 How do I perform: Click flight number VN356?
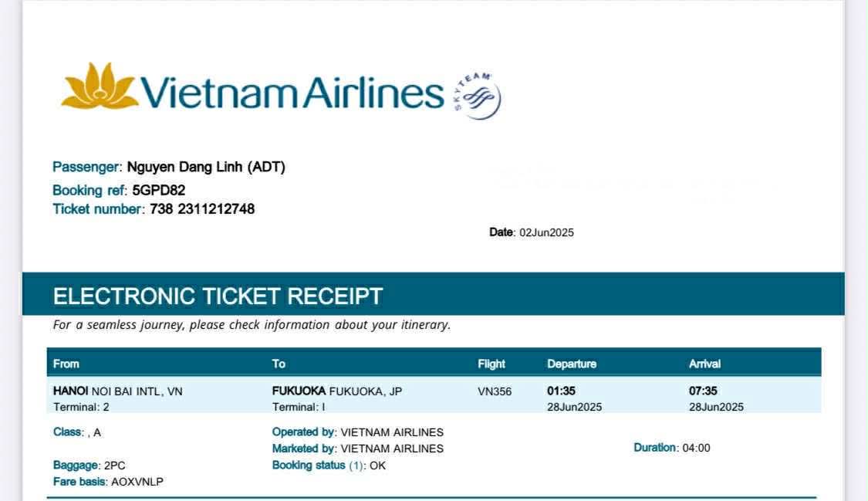pyautogui.click(x=495, y=391)
